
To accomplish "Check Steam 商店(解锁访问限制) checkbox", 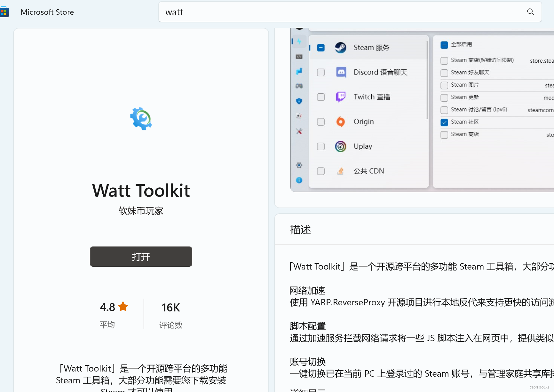I will tap(444, 60).
